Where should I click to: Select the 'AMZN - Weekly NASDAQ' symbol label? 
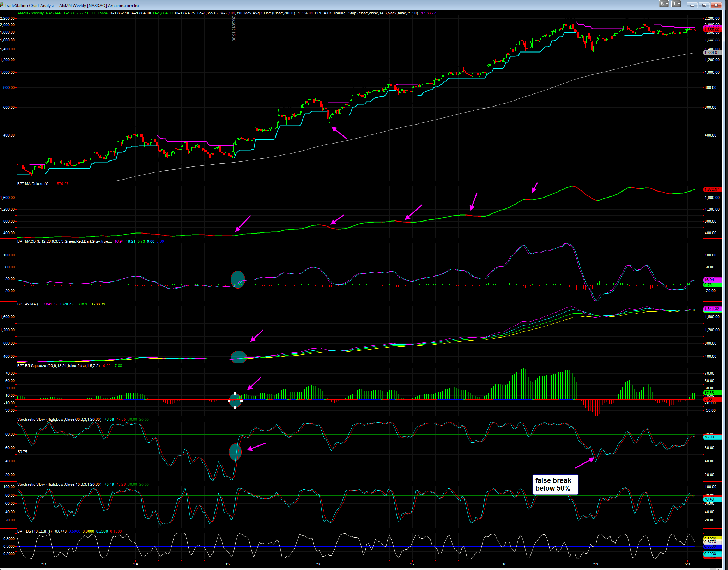coord(40,13)
